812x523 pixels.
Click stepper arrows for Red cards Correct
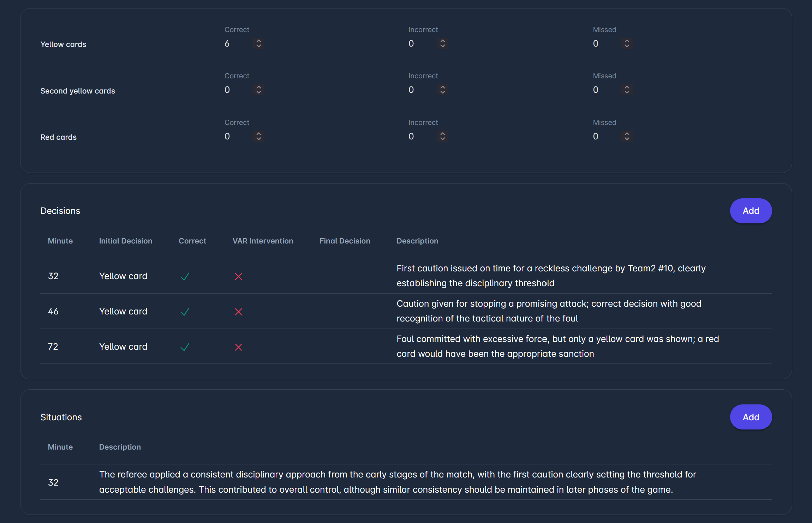[x=259, y=136]
